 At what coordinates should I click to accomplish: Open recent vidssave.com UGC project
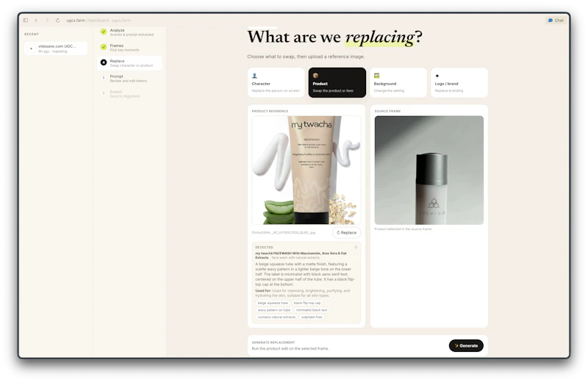pos(56,48)
